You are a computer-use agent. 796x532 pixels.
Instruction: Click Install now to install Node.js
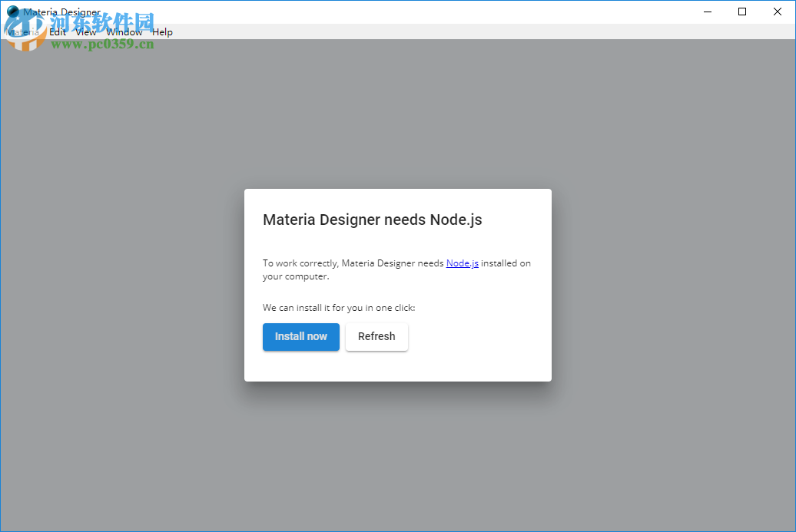tap(300, 336)
